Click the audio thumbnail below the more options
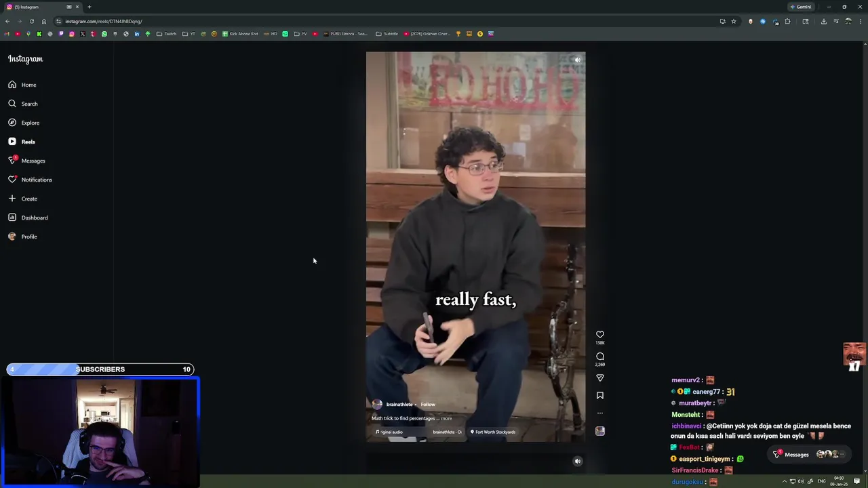Viewport: 868px width, 488px height. [x=600, y=431]
